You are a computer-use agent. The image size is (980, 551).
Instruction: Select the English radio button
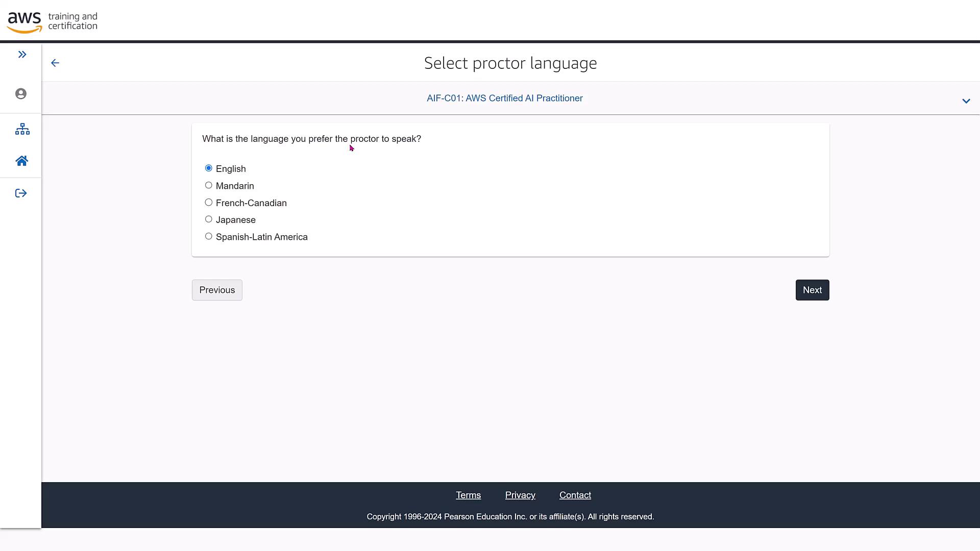(x=209, y=168)
